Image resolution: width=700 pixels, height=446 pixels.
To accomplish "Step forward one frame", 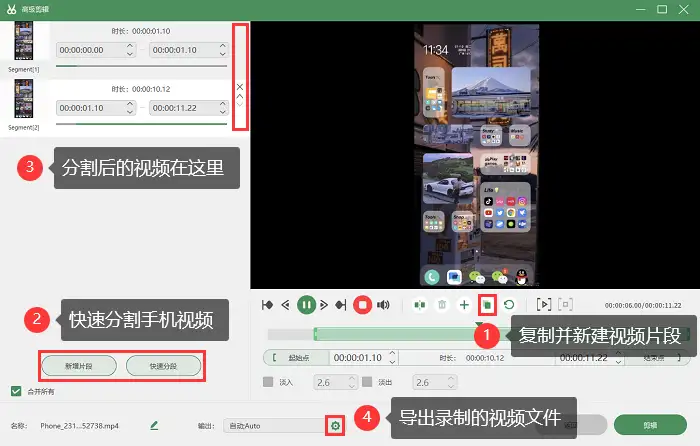I will [324, 305].
